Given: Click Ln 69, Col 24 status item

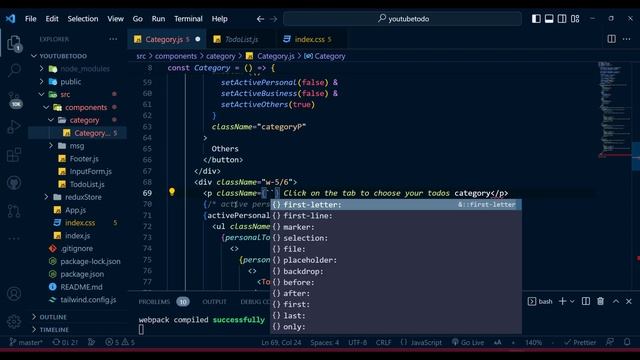Looking at the screenshot, I should pyautogui.click(x=281, y=342).
